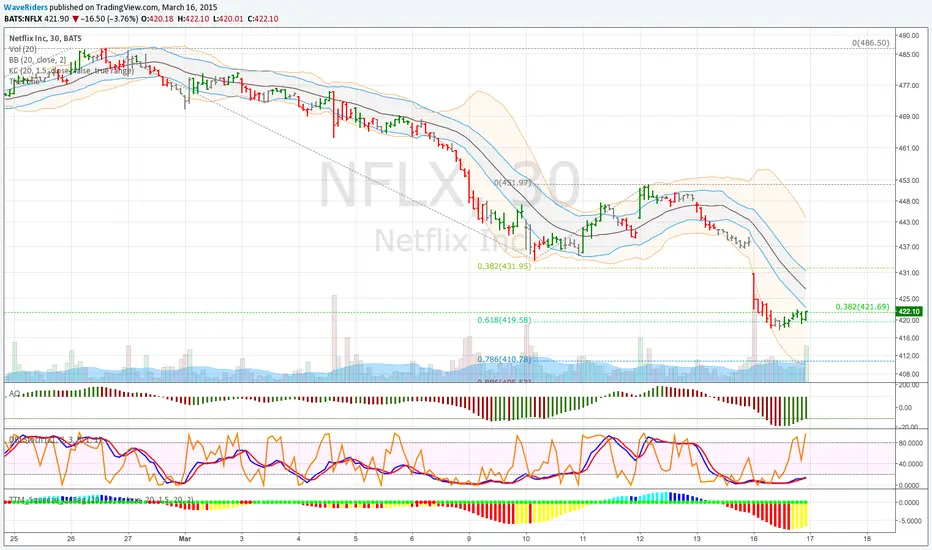The width and height of the screenshot is (932, 550).
Task: Click the L:420.01 low value
Action: (228, 19)
